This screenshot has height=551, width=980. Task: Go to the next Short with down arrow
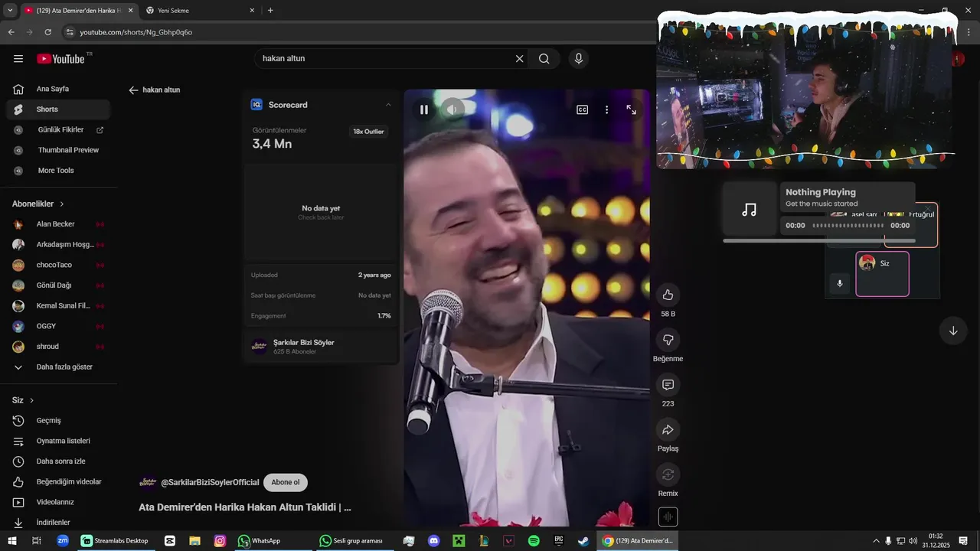point(953,331)
